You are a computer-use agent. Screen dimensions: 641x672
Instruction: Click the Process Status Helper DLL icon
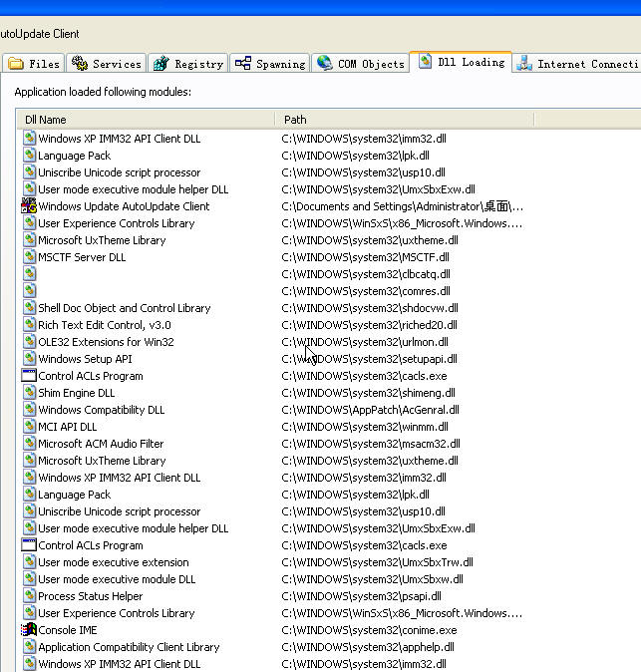click(29, 596)
